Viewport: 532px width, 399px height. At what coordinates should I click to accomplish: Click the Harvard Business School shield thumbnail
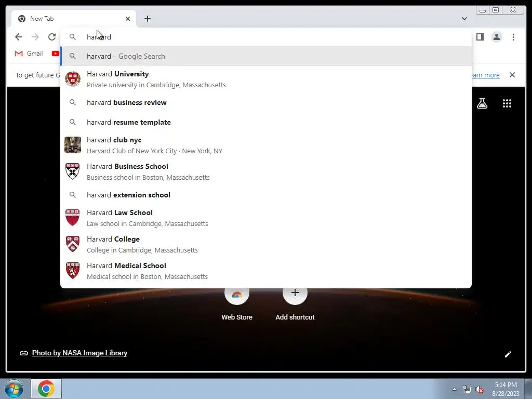pyautogui.click(x=73, y=171)
